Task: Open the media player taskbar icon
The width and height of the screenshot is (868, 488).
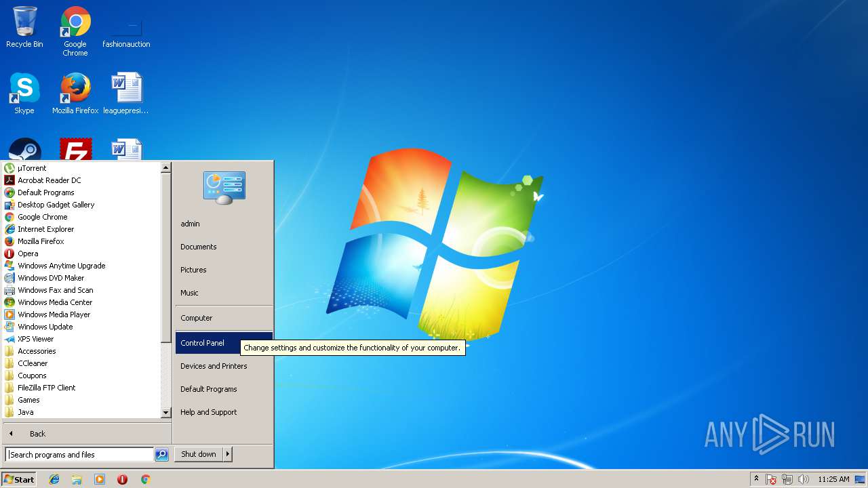Action: click(100, 479)
